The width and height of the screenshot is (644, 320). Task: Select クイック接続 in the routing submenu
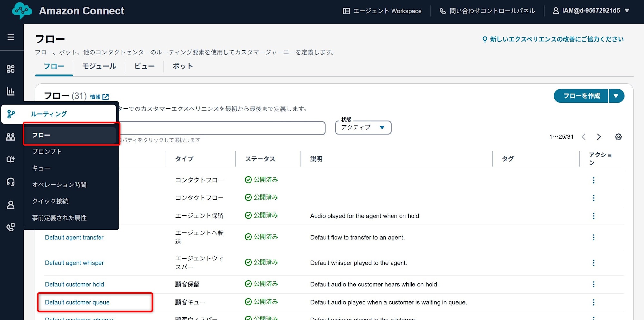pos(50,201)
